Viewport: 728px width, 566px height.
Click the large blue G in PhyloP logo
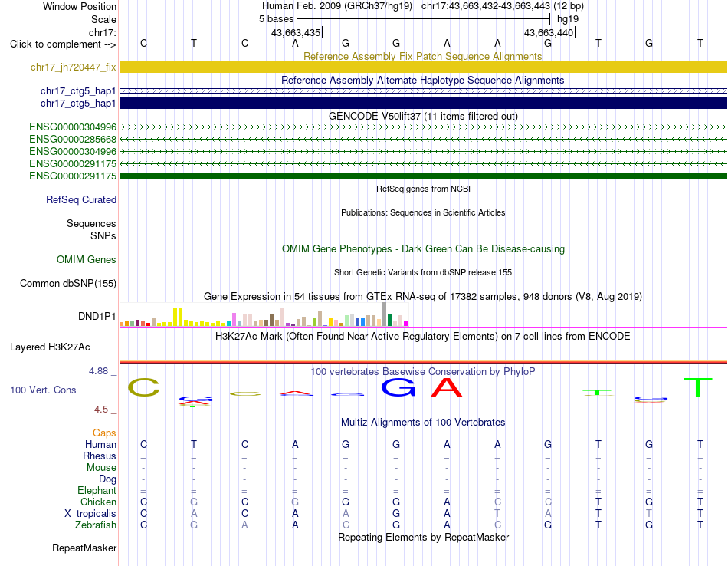398,387
